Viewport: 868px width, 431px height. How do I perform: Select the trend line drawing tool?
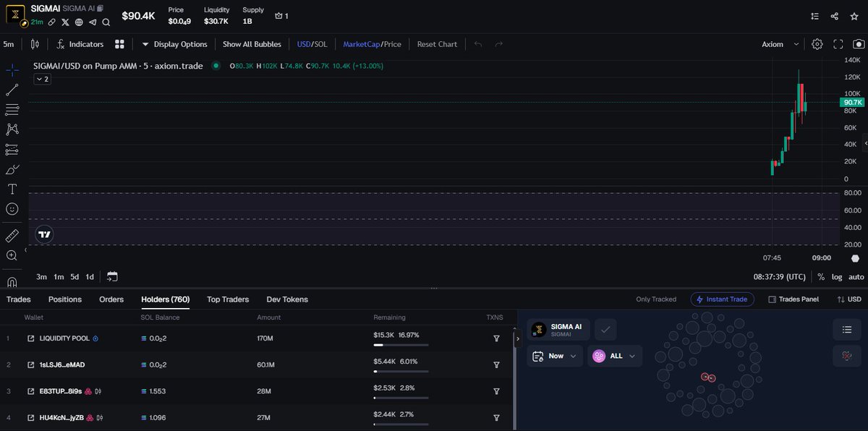[12, 90]
